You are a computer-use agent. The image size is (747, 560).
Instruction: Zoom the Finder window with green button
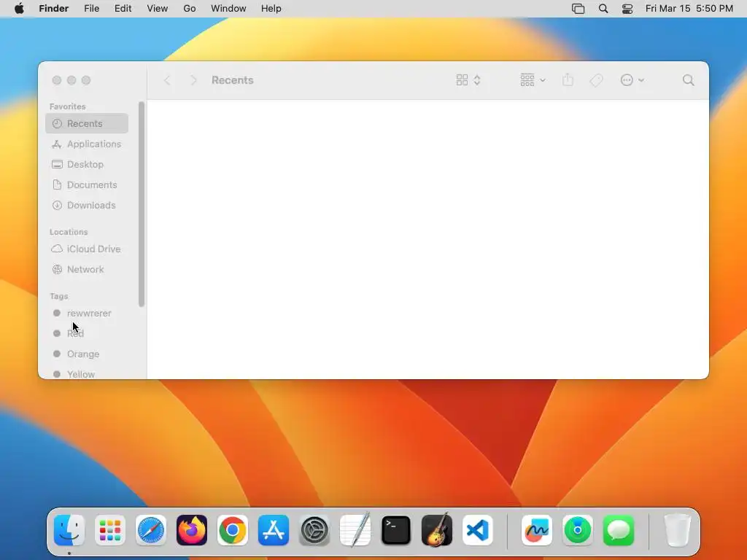(86, 80)
